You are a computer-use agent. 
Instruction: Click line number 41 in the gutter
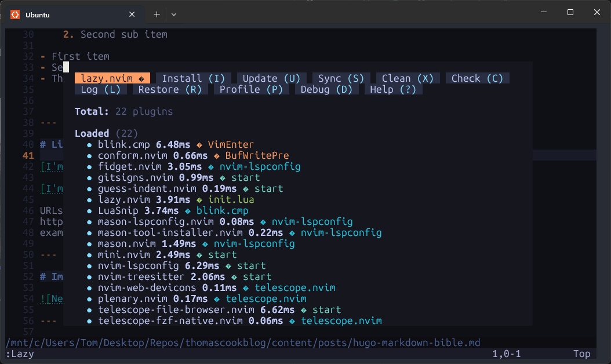(28, 155)
